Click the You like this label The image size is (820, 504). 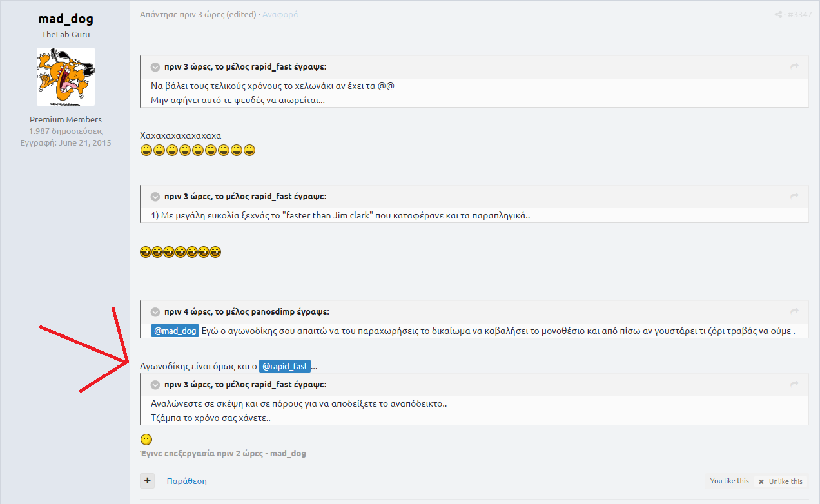(x=729, y=481)
